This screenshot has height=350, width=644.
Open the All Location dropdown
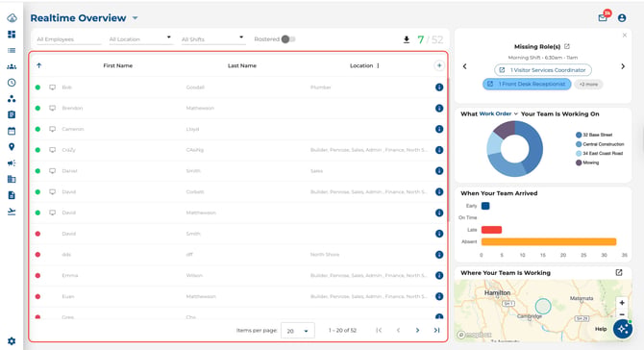pos(140,39)
